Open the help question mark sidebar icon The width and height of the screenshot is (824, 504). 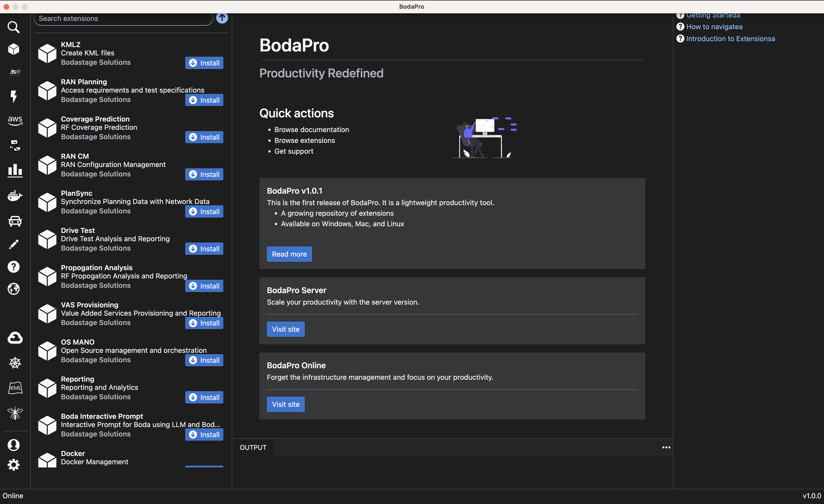coord(14,267)
